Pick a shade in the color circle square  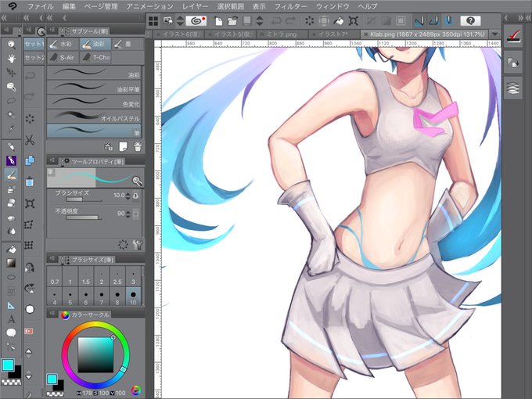[x=95, y=355]
